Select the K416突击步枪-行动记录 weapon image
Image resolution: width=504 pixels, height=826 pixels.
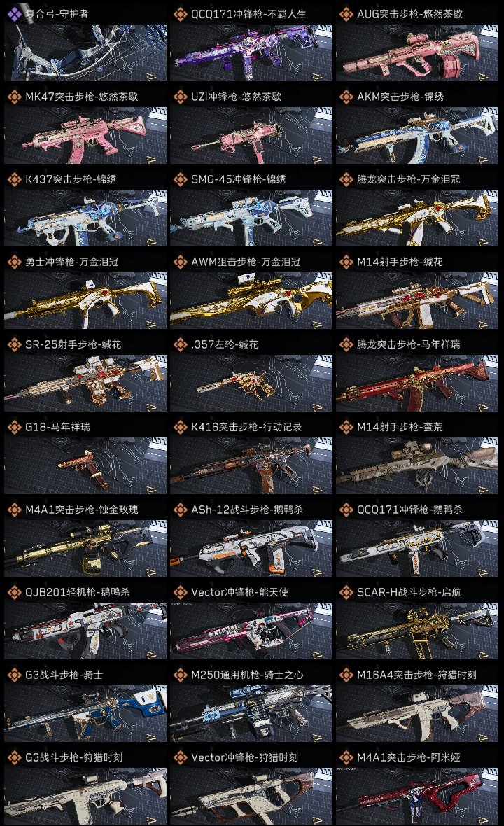tap(251, 466)
